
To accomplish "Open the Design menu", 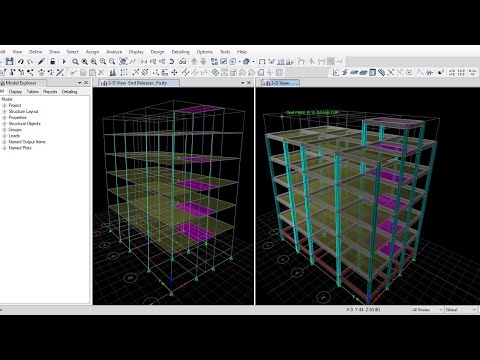I will (x=157, y=52).
